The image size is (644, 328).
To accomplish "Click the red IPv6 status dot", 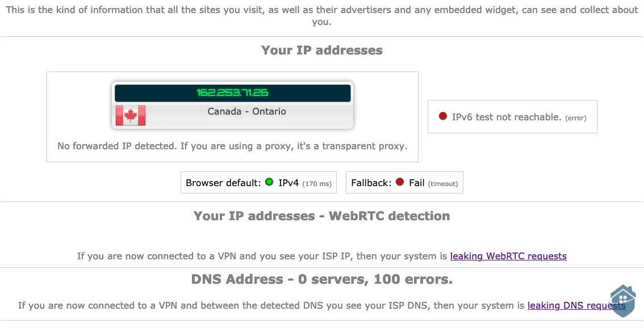I will pyautogui.click(x=443, y=116).
